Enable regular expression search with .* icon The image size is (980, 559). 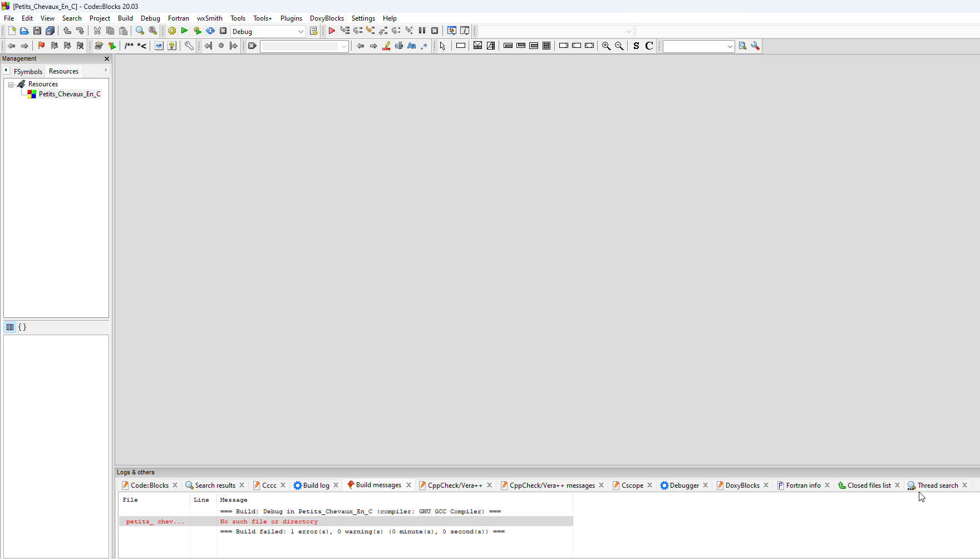tap(424, 46)
